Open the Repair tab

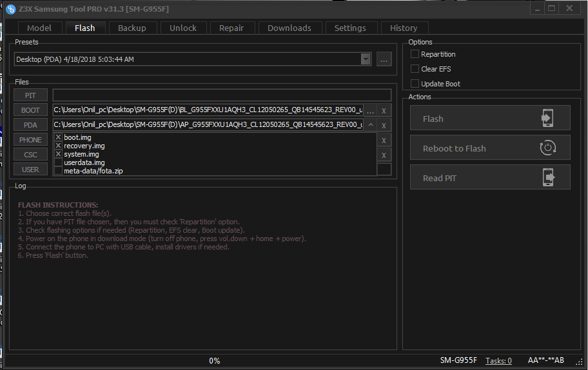[231, 28]
